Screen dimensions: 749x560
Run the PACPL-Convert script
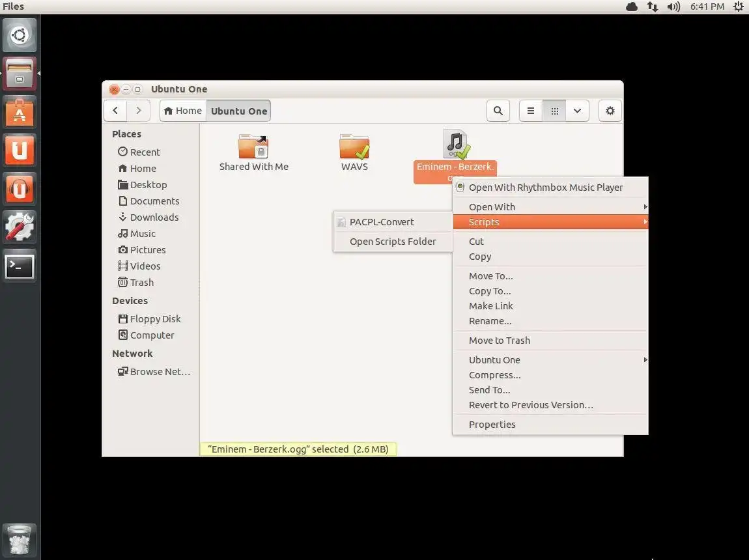[393, 221]
